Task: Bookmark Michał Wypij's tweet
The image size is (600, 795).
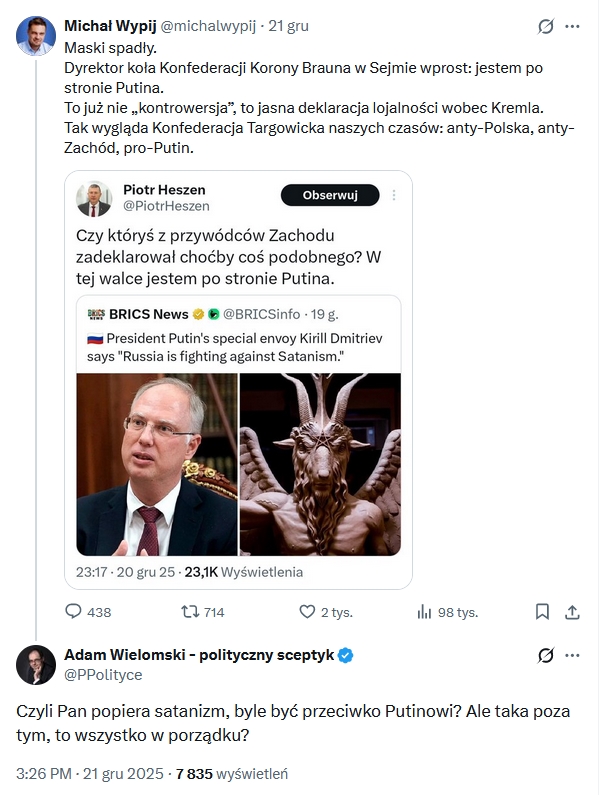Action: coord(542,612)
